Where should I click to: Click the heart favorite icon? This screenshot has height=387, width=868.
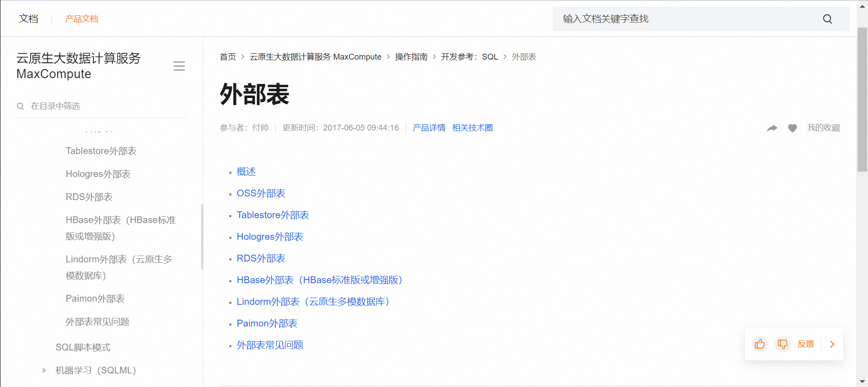coord(793,128)
